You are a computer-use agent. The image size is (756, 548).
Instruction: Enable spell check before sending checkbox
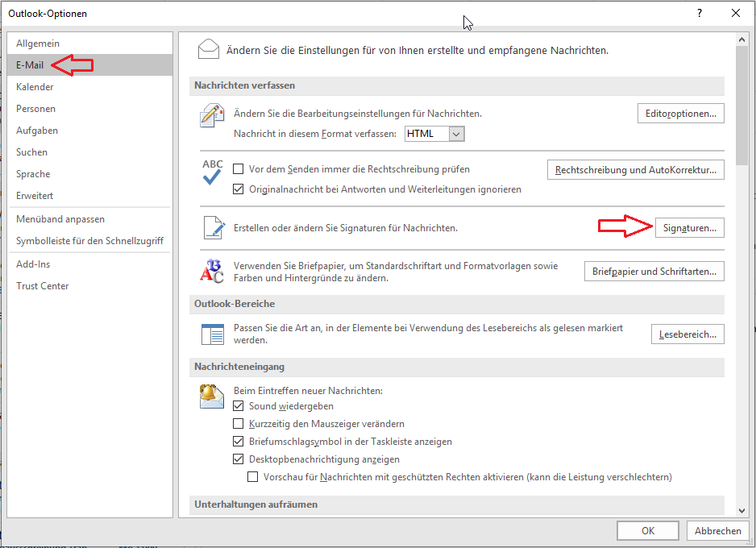tap(239, 169)
